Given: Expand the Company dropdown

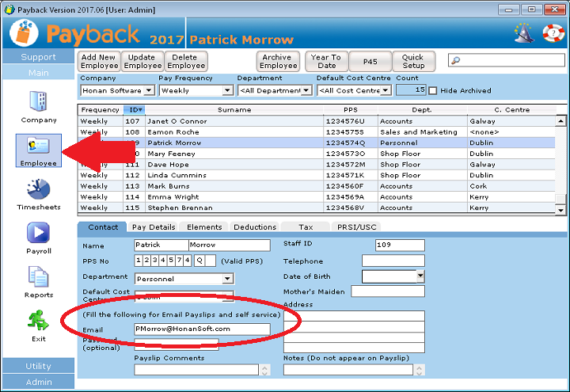Looking at the screenshot, I should click(x=150, y=90).
